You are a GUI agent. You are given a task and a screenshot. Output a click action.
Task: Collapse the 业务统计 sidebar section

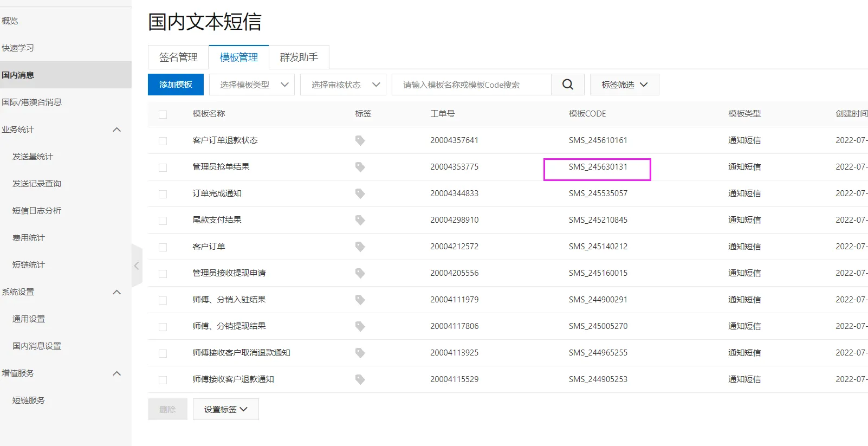[x=116, y=130]
